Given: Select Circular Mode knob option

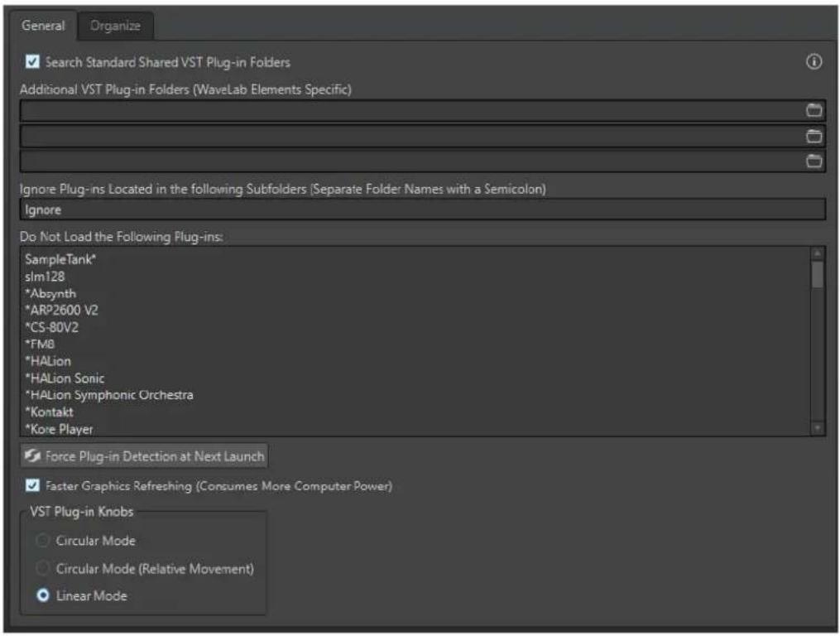Looking at the screenshot, I should [x=43, y=540].
